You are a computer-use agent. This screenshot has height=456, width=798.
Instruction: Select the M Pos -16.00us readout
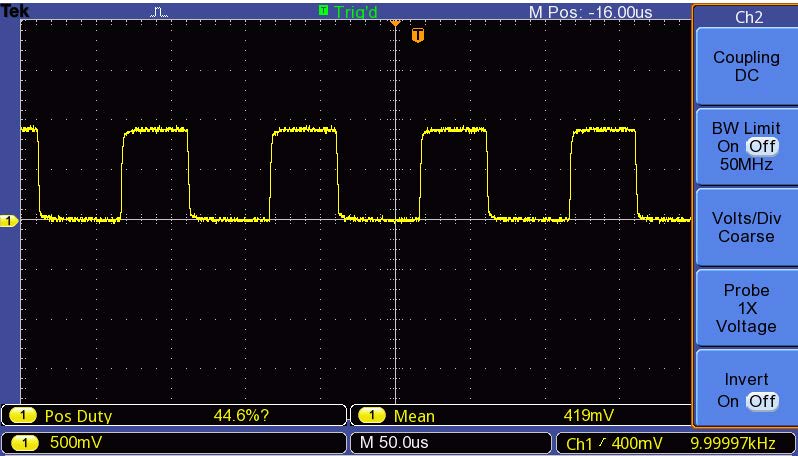point(590,12)
